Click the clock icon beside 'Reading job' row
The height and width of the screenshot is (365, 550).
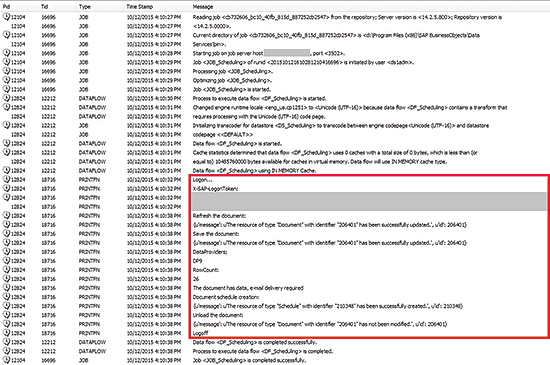click(x=6, y=16)
